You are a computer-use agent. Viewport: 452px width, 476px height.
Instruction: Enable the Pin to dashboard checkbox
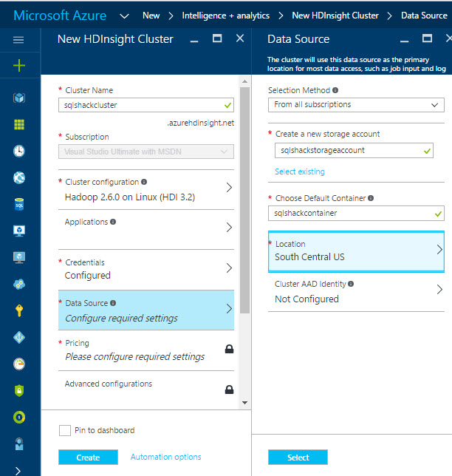click(65, 430)
